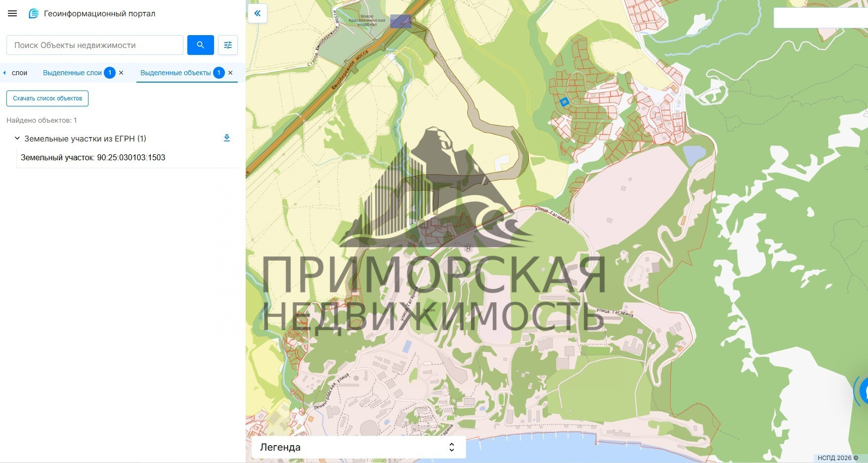Viewport: 868px width, 463px height.
Task: Switch to the Выделенные слои tab
Action: coord(72,73)
